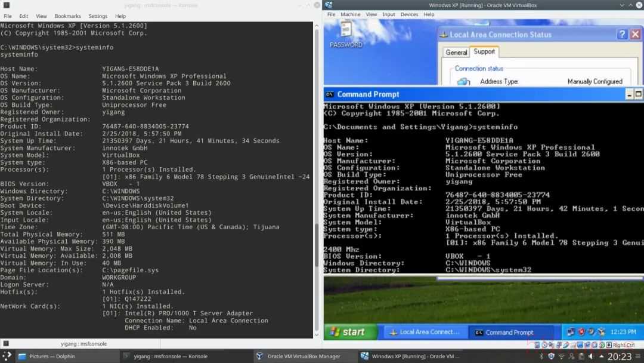This screenshot has height=363, width=644.
Task: Click VirtualBox tray cube icon in XP
Action: pyautogui.click(x=602, y=332)
